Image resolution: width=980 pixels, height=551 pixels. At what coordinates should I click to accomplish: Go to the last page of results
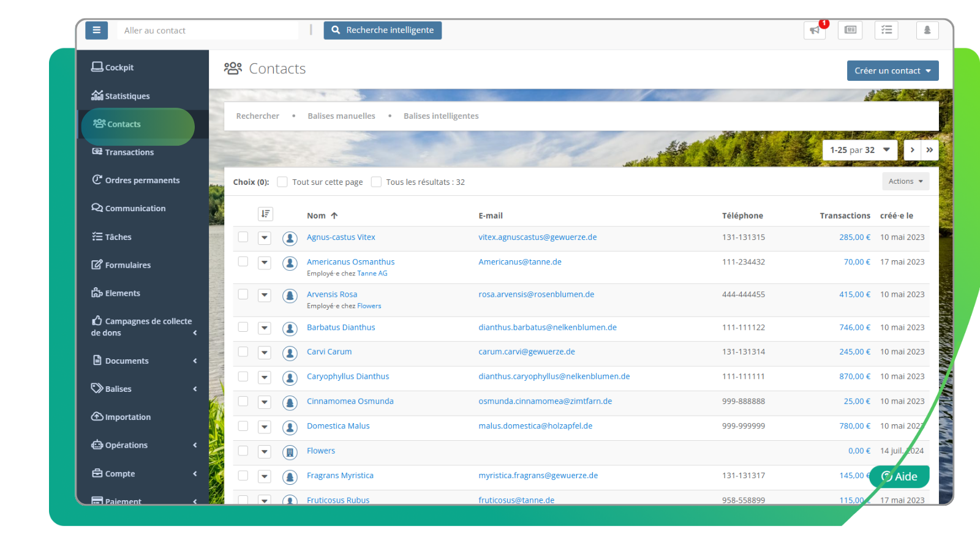pos(929,150)
